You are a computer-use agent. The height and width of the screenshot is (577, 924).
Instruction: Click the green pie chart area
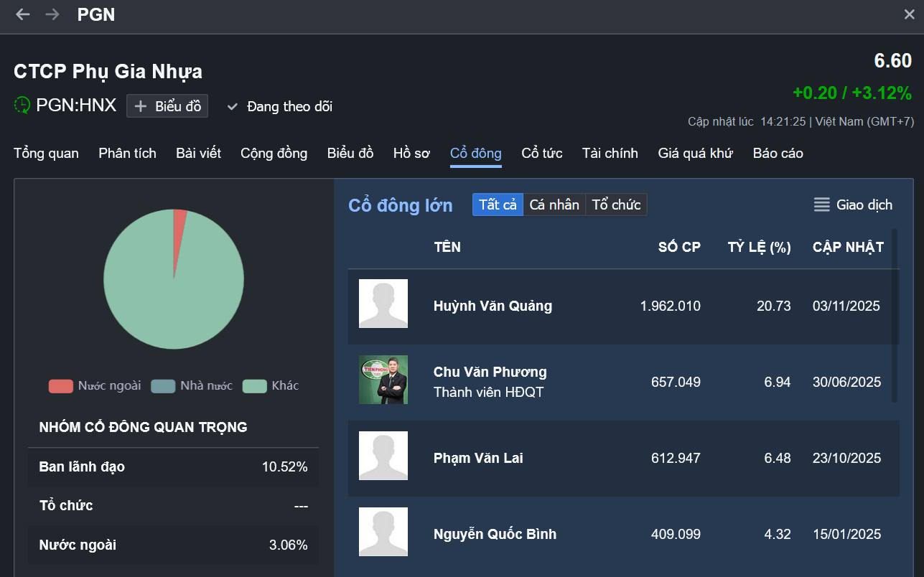pos(174,279)
